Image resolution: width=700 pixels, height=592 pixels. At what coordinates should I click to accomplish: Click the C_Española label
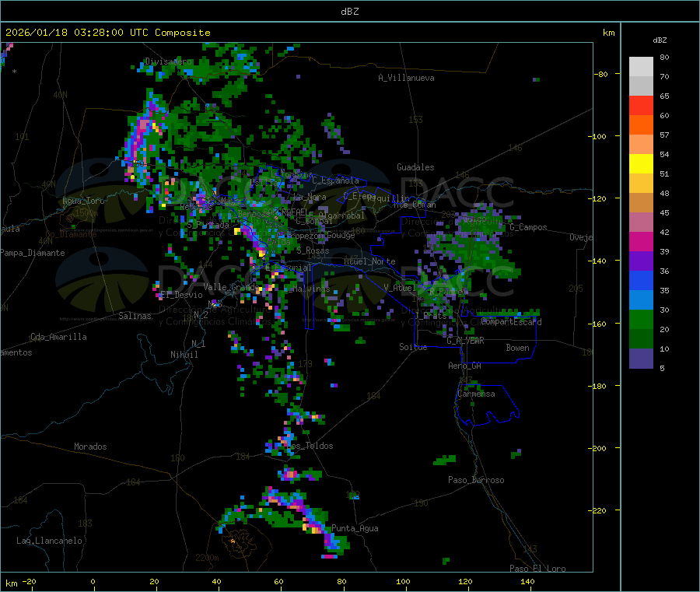[335, 180]
